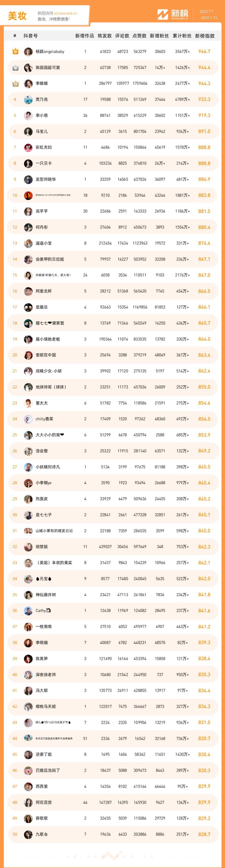Click 李小萌's avatar picture

point(28,116)
